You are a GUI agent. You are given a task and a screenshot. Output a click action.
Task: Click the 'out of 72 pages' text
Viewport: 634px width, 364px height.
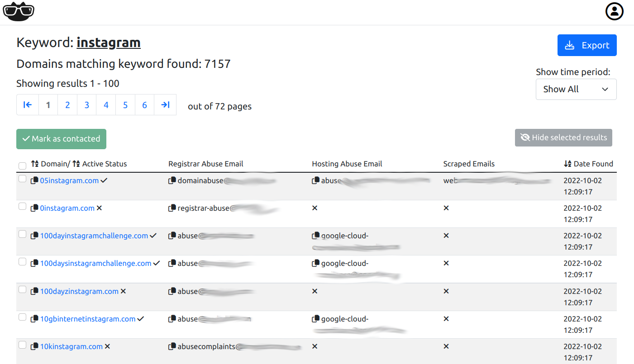pyautogui.click(x=220, y=107)
